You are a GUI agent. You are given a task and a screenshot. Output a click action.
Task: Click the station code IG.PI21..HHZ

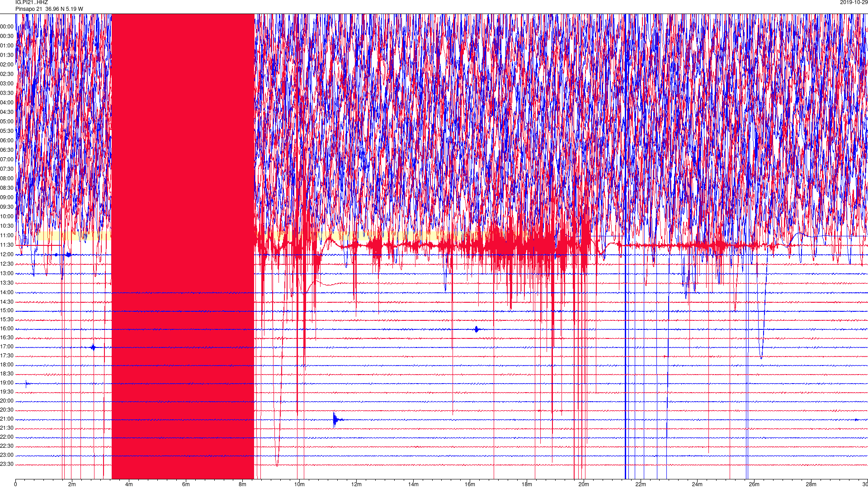[31, 3]
